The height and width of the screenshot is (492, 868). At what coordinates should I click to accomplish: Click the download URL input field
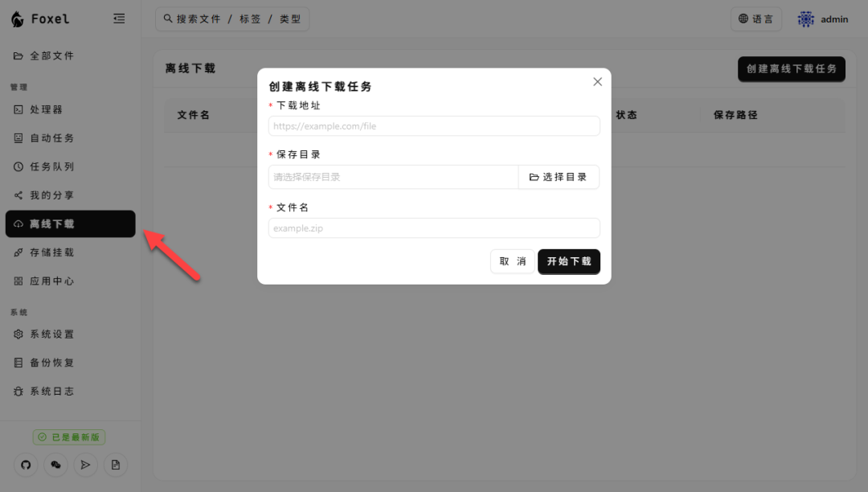click(x=434, y=125)
